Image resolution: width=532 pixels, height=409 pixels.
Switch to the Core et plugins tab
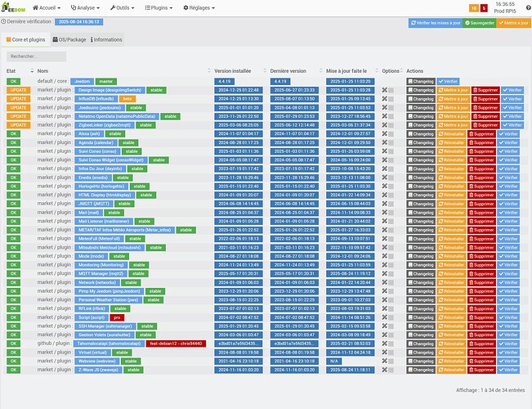(25, 40)
